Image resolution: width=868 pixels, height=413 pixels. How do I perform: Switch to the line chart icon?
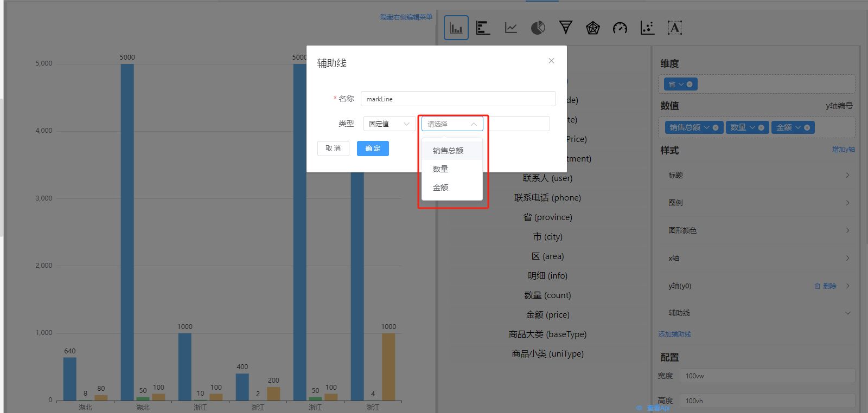[x=510, y=28]
